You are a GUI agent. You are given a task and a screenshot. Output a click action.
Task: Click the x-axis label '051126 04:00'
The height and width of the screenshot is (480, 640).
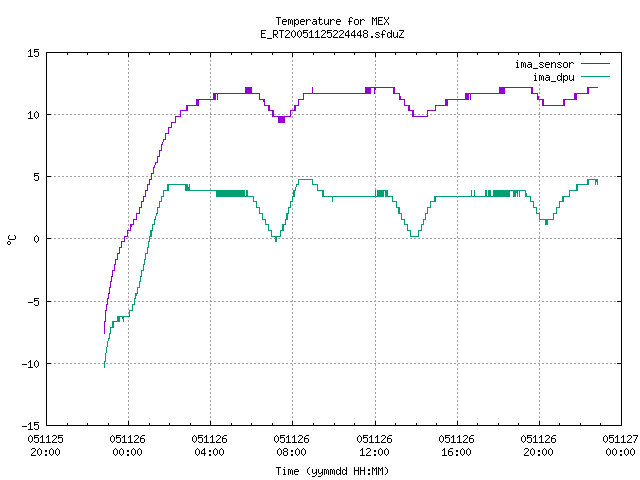pyautogui.click(x=209, y=445)
